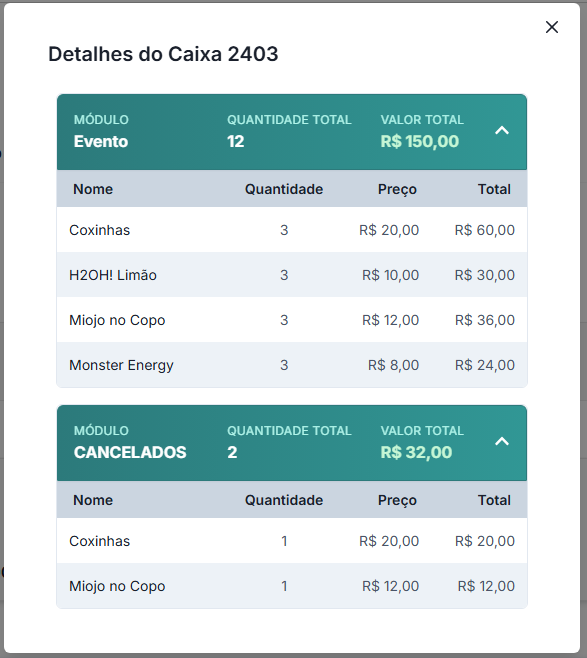Click the Evento module header banner
This screenshot has width=587, height=658.
pos(292,132)
